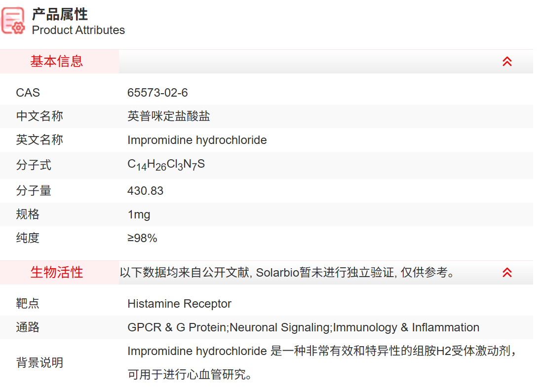The height and width of the screenshot is (392, 542).
Task: Click the 产品属性 heading title
Action: [x=60, y=14]
